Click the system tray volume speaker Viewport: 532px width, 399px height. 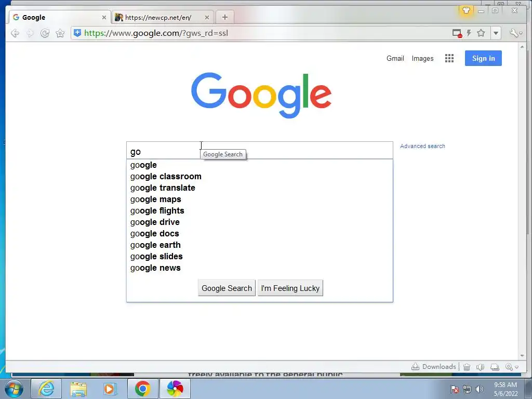[479, 389]
